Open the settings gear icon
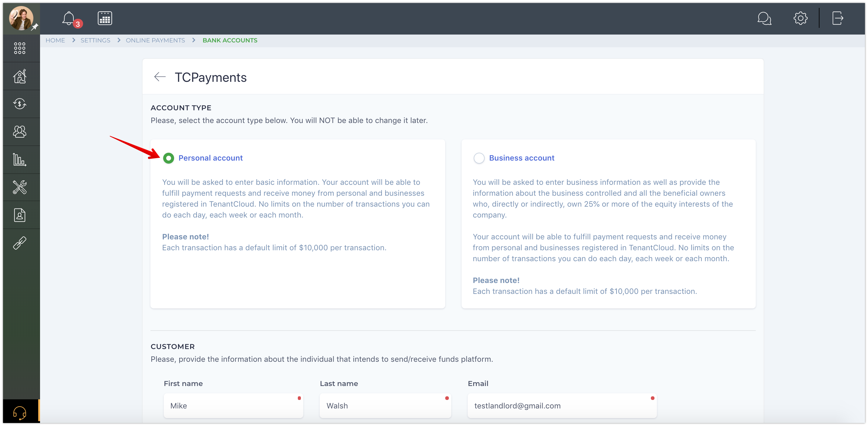The image size is (868, 426). click(800, 18)
